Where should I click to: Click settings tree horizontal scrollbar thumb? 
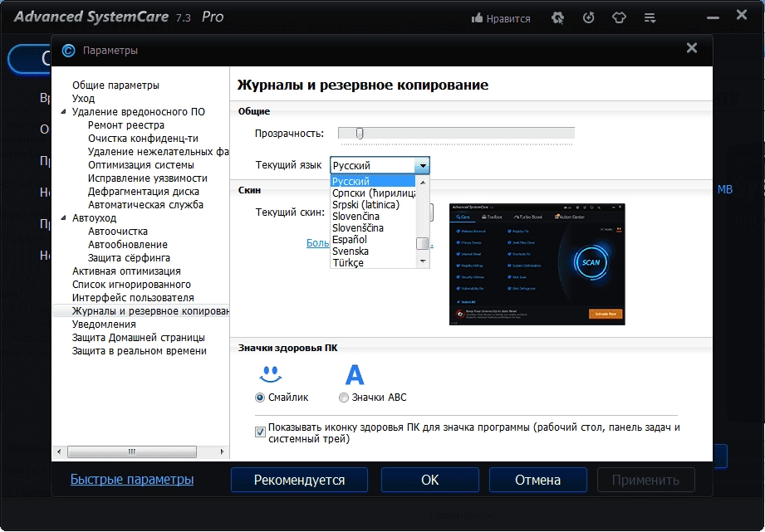point(132,452)
